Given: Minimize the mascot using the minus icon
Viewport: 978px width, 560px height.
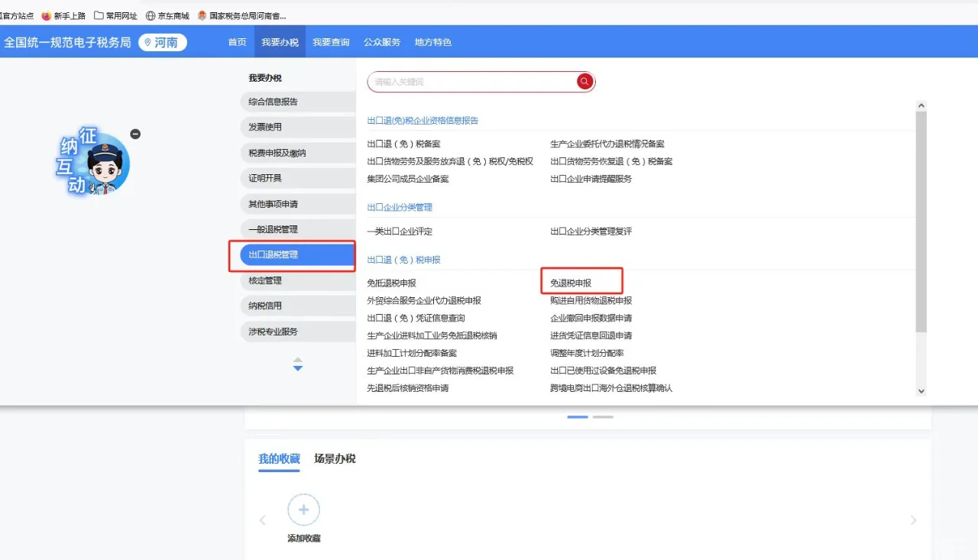Looking at the screenshot, I should [x=135, y=134].
